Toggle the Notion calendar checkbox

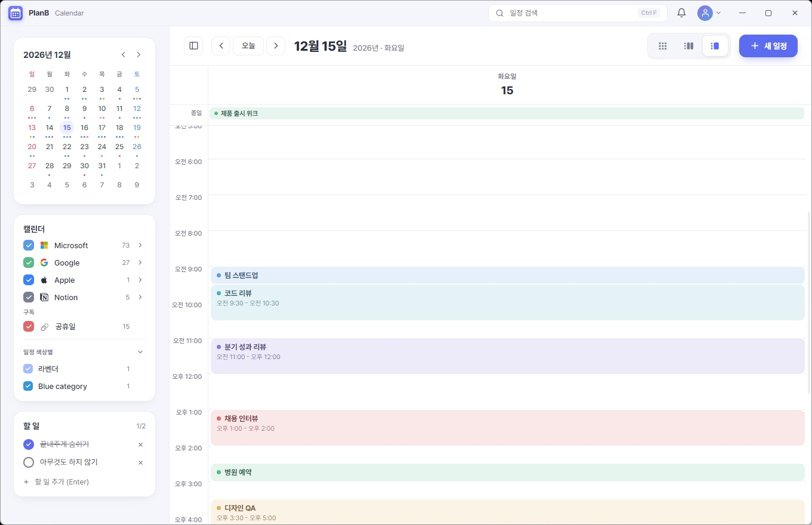[29, 297]
